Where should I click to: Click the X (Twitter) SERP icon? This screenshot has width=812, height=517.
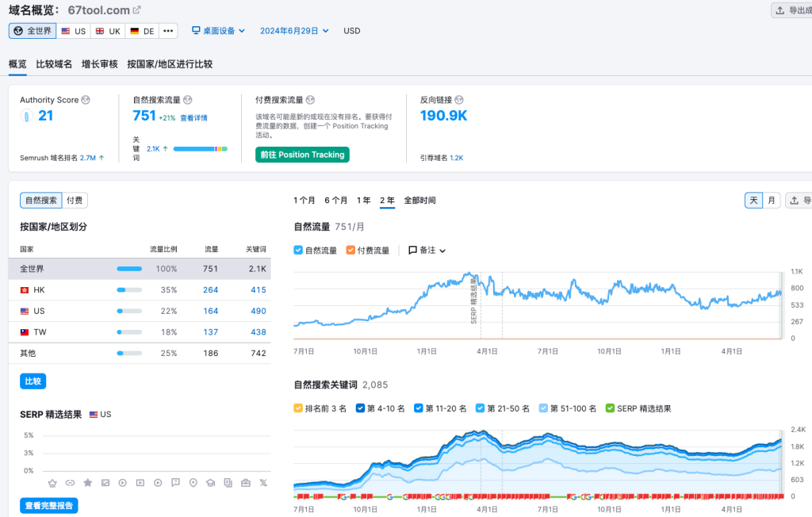pos(263,483)
